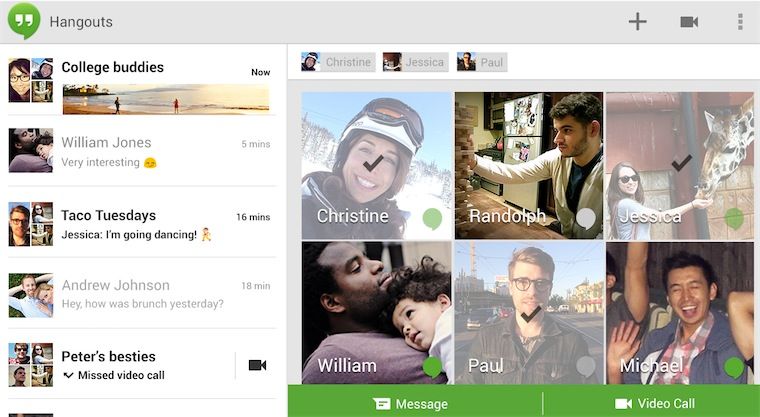Click the '16 mins' timestamp

tap(253, 217)
